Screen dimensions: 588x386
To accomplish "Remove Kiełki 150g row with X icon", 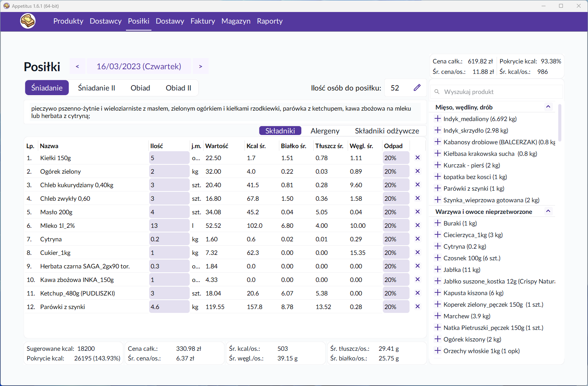I will click(417, 158).
